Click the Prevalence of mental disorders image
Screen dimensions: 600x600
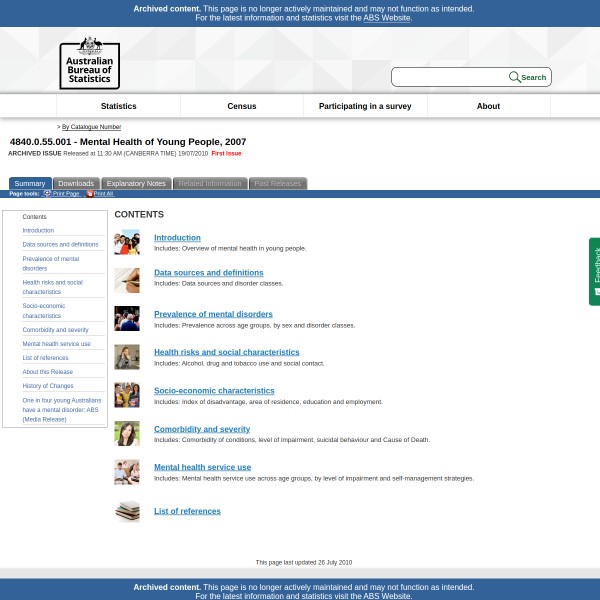click(x=127, y=318)
